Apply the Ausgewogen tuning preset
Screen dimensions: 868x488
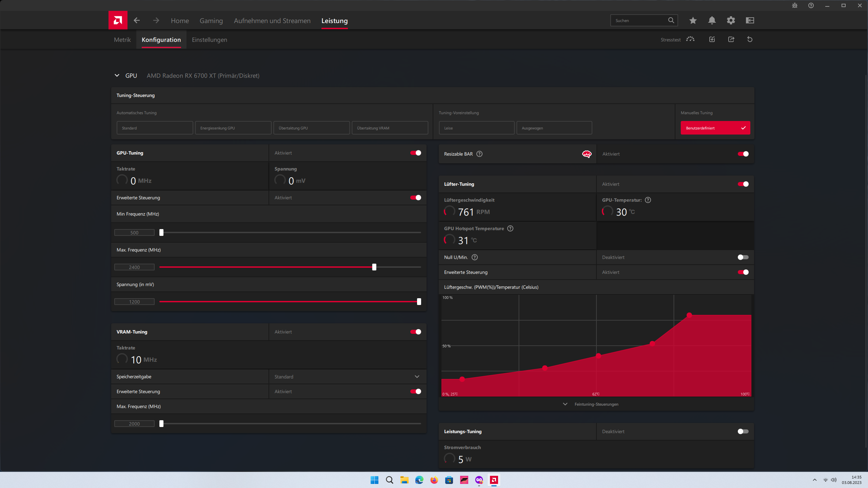(x=554, y=128)
